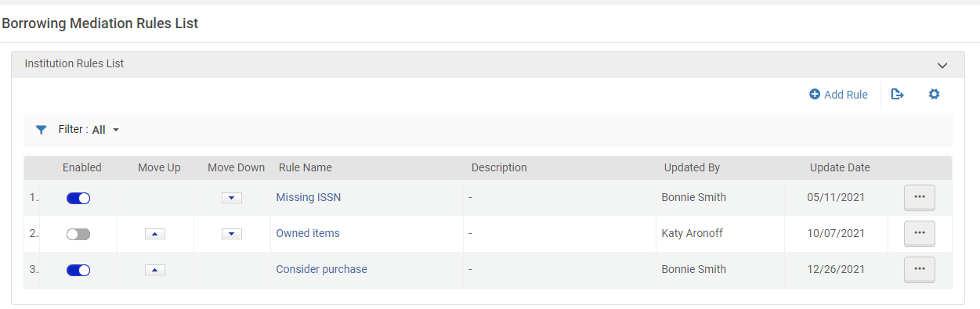Open row actions for Missing ISSN
This screenshot has width=980, height=309.
tap(920, 198)
